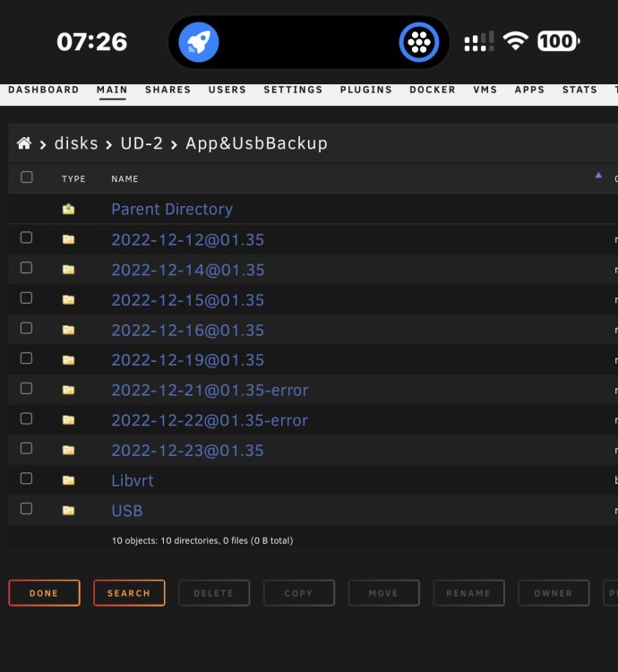618x672 pixels.
Task: Tap the Wi-Fi status icon
Action: (x=515, y=41)
